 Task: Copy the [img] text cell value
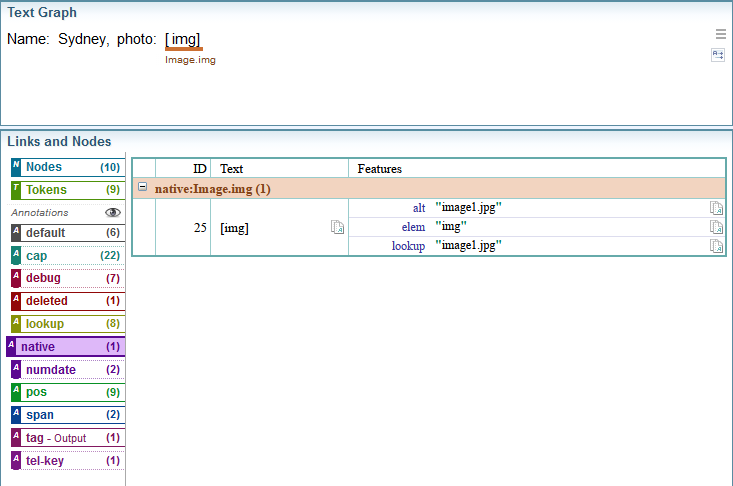point(337,228)
